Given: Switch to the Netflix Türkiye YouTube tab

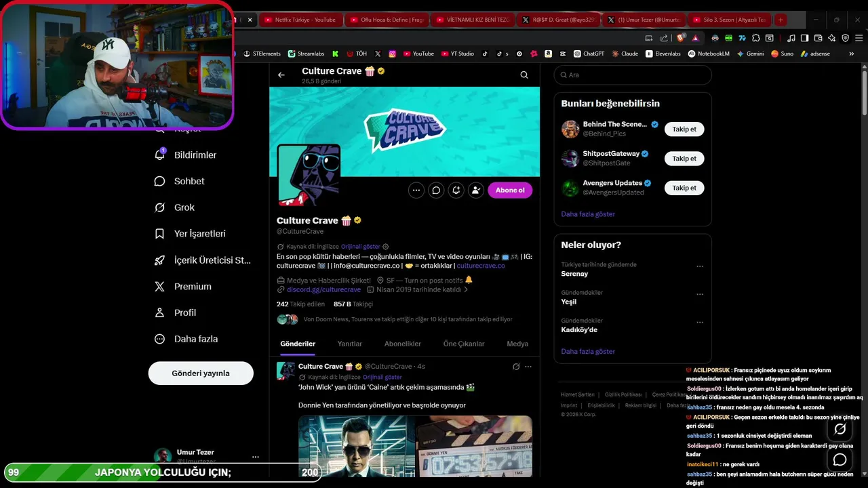Looking at the screenshot, I should pos(300,20).
